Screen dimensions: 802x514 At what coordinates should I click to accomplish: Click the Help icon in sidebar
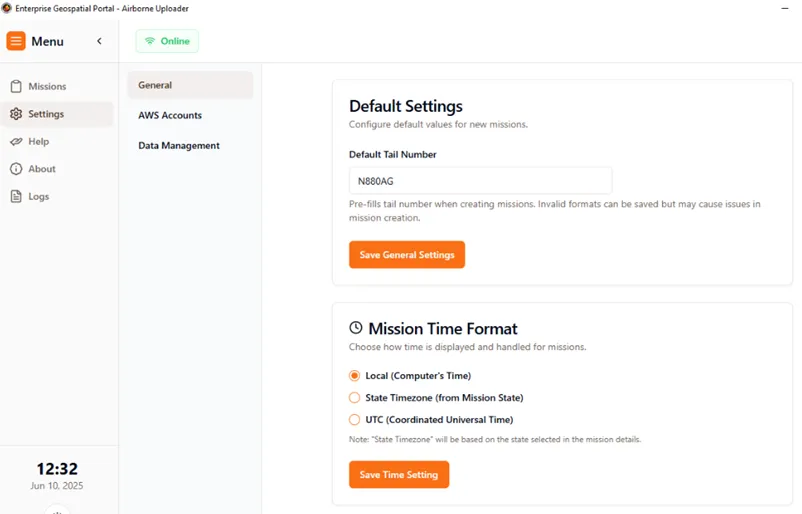click(16, 142)
